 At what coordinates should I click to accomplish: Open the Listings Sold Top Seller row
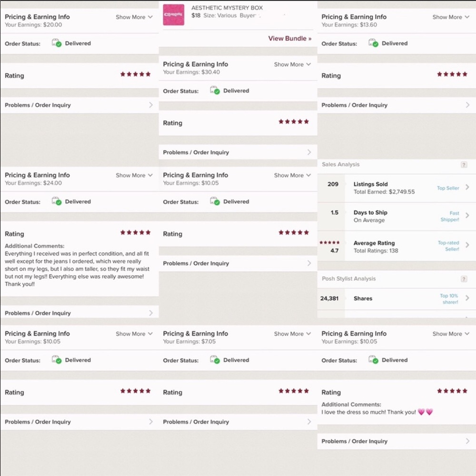click(x=397, y=188)
